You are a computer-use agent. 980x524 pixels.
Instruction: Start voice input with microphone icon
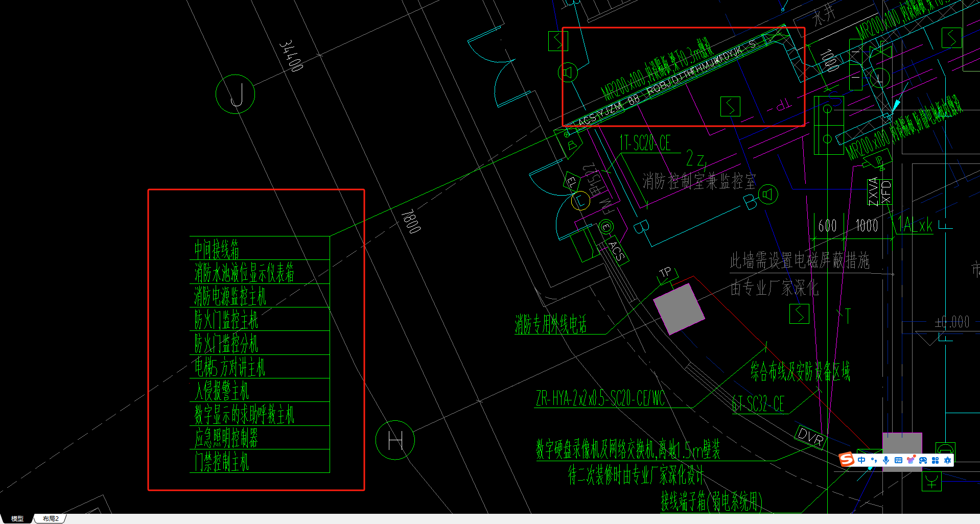[886, 460]
